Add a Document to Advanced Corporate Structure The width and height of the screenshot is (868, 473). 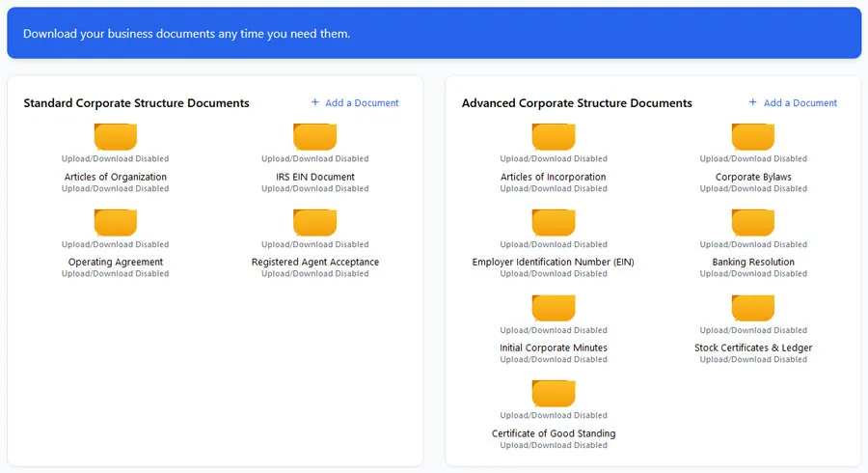click(x=793, y=103)
